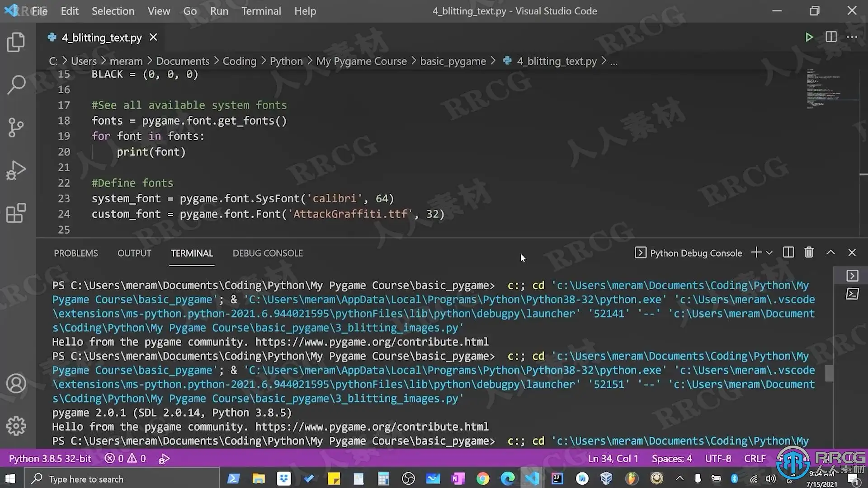
Task: Open the launch profile dropdown beside plus
Action: (x=769, y=253)
